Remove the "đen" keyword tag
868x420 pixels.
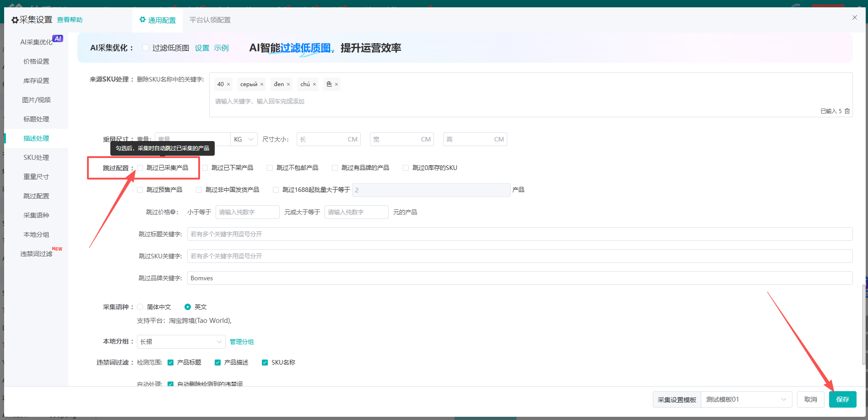click(x=288, y=84)
